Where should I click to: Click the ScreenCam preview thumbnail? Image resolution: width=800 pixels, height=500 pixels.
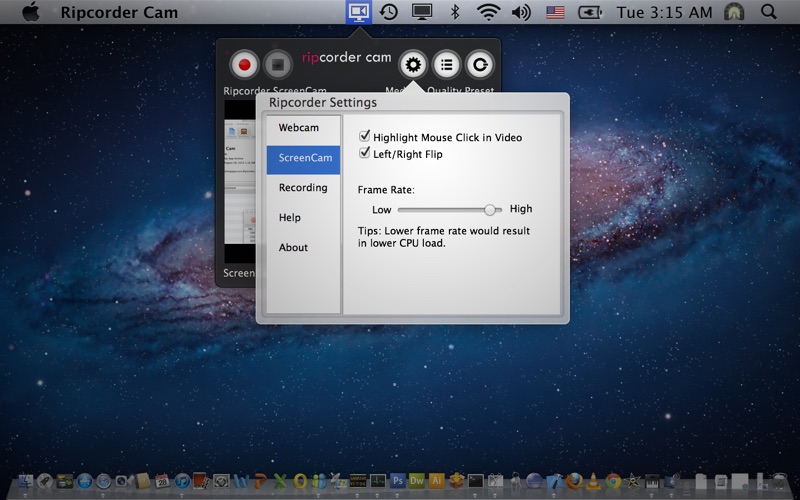pyautogui.click(x=240, y=180)
